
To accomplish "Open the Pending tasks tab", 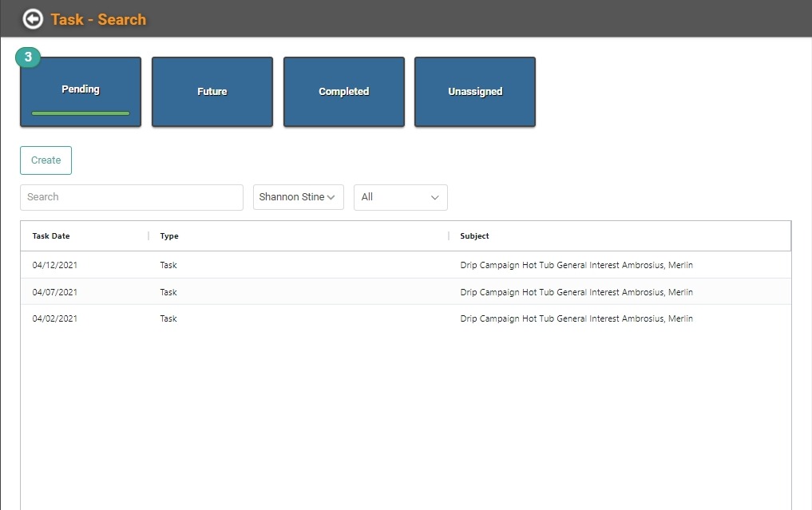I will pyautogui.click(x=81, y=92).
